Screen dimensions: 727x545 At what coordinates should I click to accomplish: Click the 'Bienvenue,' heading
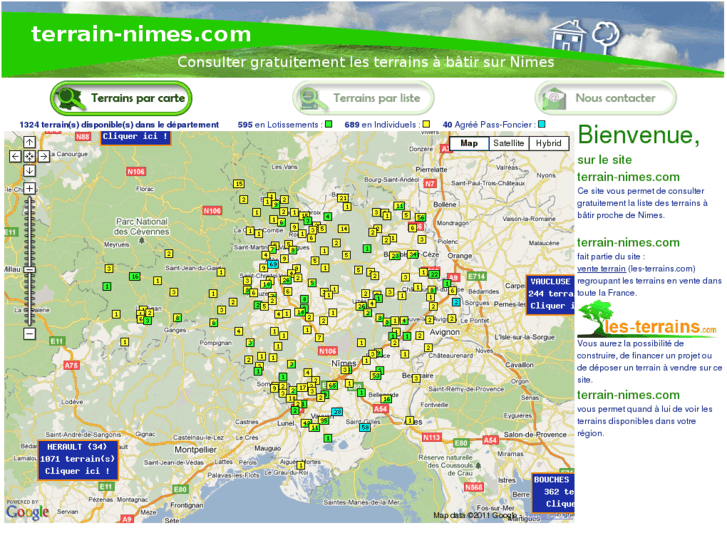pos(639,135)
